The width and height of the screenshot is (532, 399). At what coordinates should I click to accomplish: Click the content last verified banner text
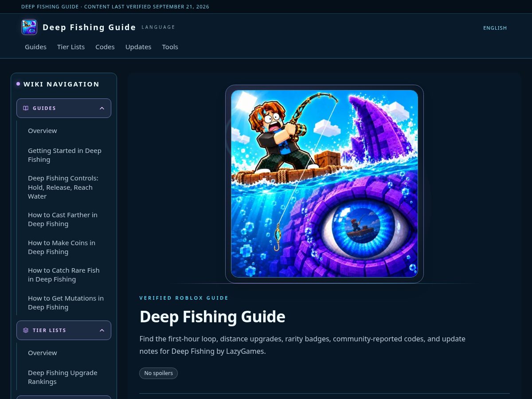[115, 7]
